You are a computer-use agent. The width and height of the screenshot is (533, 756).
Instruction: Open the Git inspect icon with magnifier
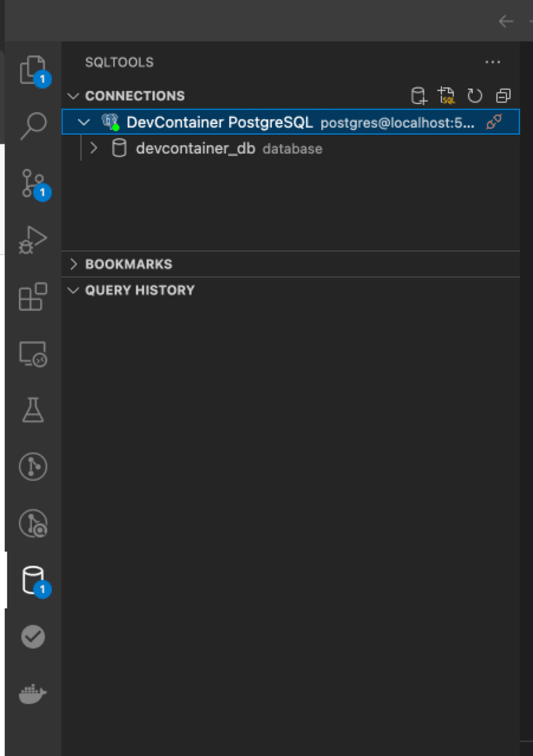point(33,523)
